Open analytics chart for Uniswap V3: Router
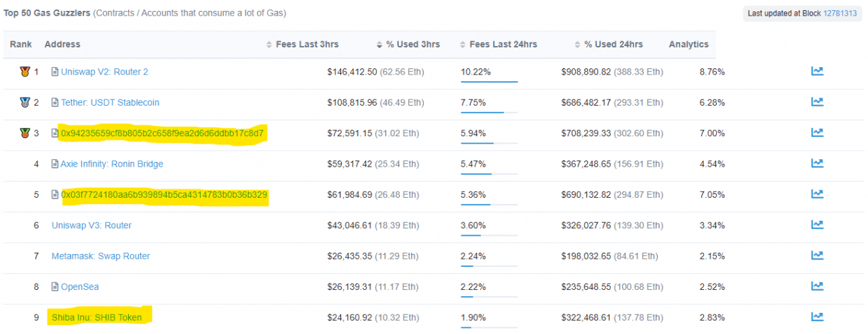 pos(817,225)
